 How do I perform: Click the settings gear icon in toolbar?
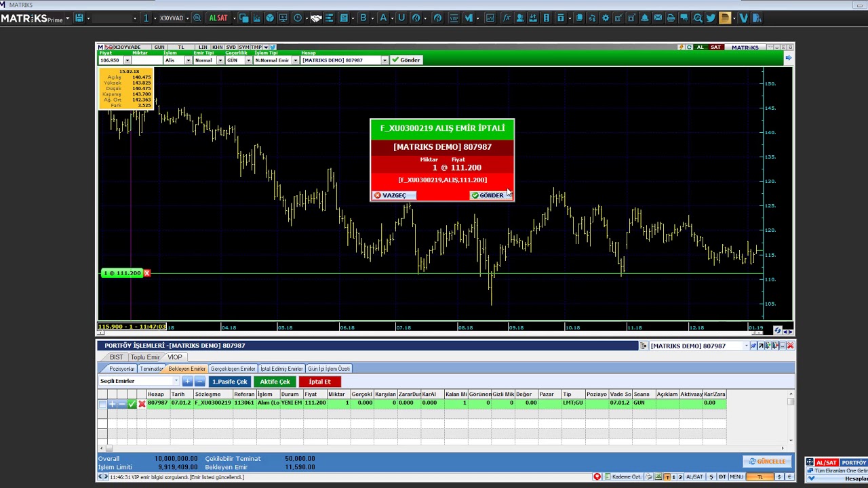click(606, 18)
